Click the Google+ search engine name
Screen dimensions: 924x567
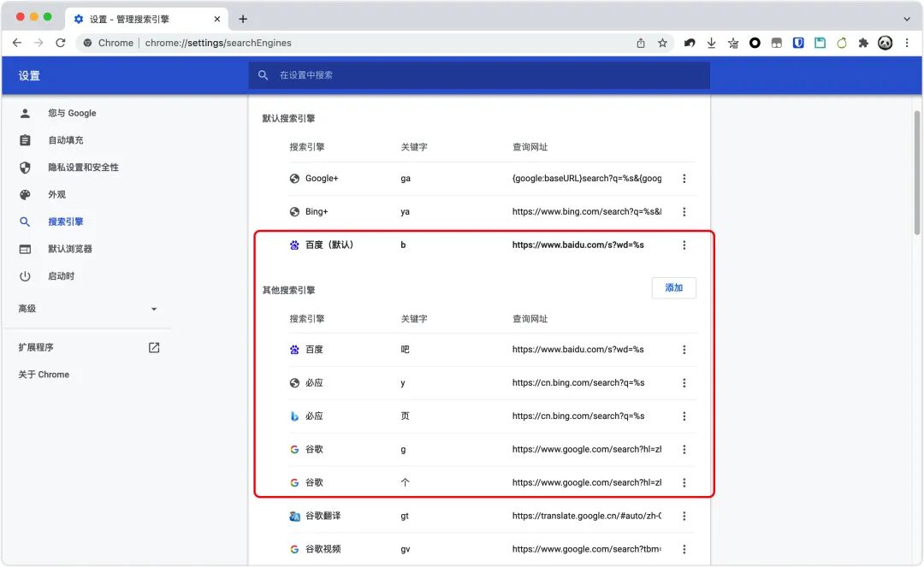point(322,179)
